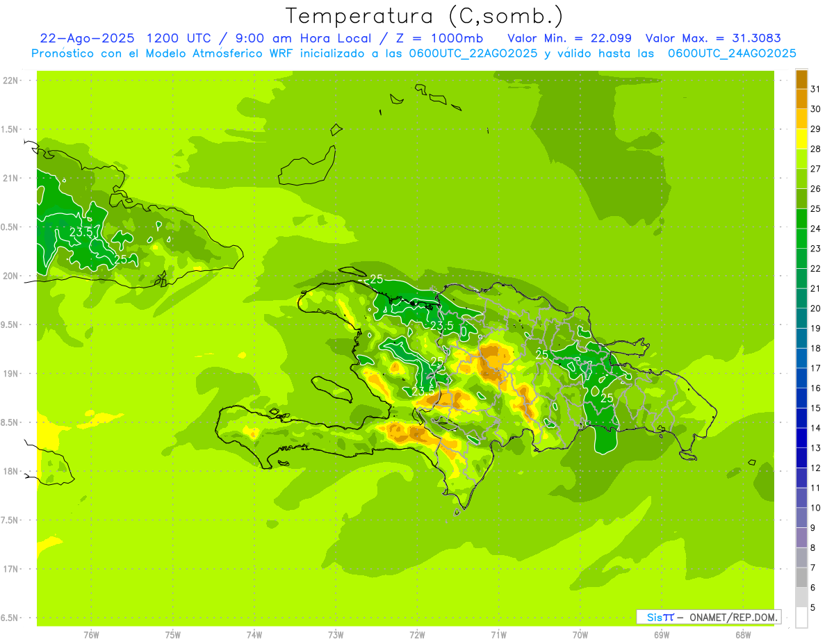Click the '74W' longitude label
The image size is (834, 644).
point(254,635)
